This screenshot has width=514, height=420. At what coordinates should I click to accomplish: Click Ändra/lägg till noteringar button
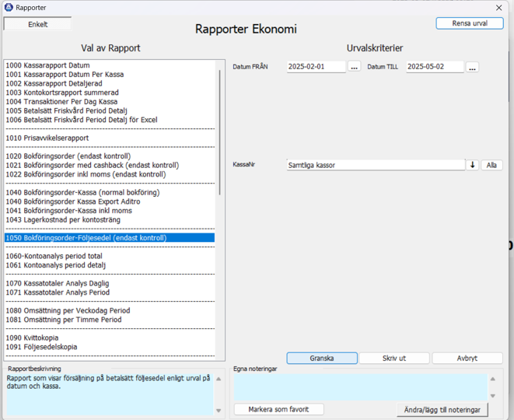tap(442, 410)
